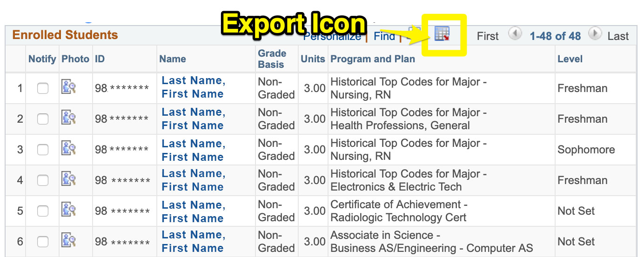644x257 pixels.
Task: Open photo icon for student row 5
Action: [68, 210]
